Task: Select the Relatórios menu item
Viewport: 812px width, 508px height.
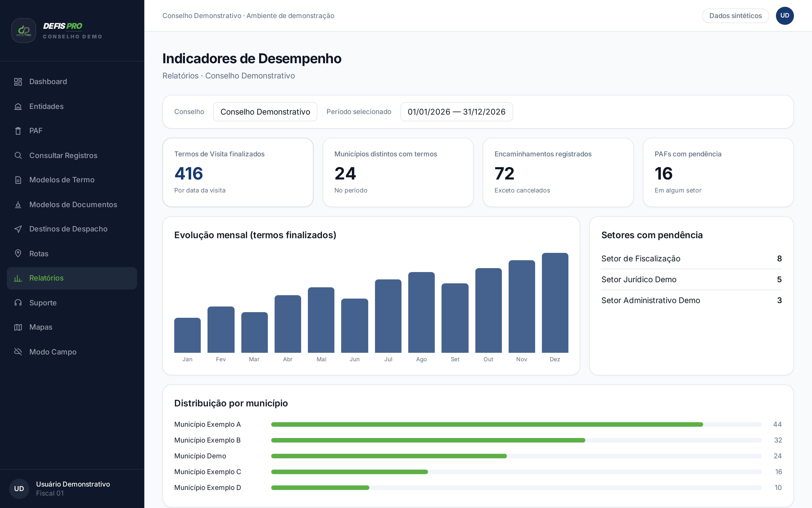Action: click(x=72, y=278)
